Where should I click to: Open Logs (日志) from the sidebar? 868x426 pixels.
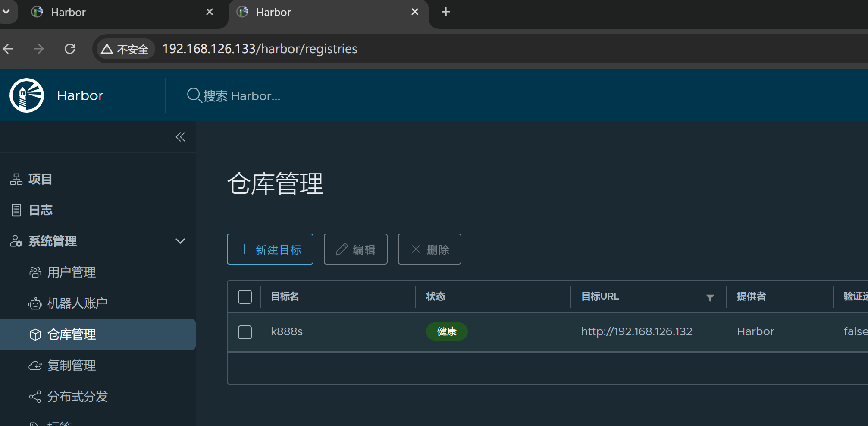(x=40, y=210)
